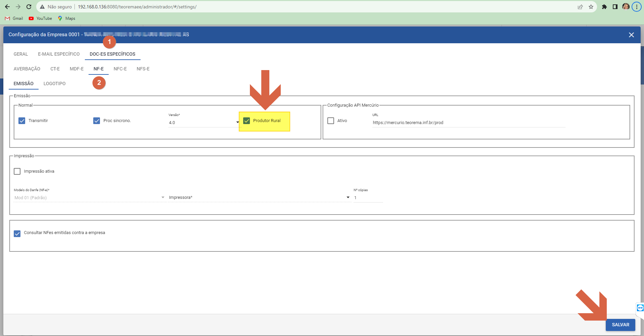Open the Maps bookmark
The height and width of the screenshot is (336, 644).
tap(66, 18)
